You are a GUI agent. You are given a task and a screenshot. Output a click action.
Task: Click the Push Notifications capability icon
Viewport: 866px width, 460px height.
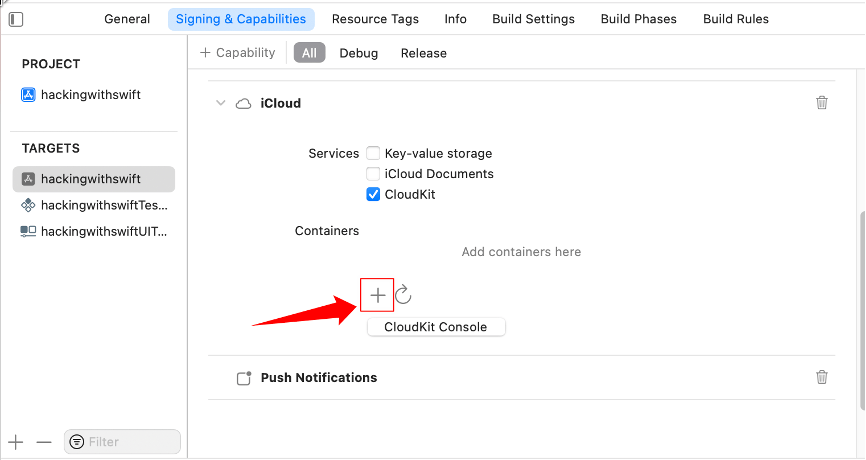244,378
